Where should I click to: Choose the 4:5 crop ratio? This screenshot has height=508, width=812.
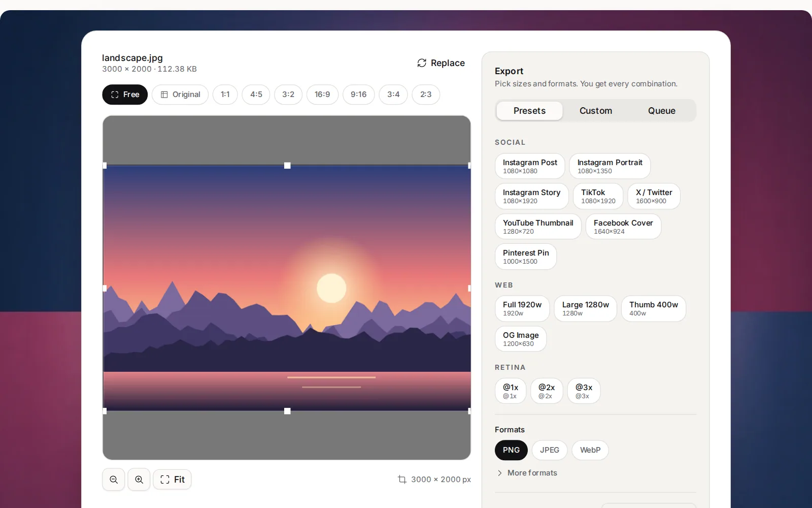(x=256, y=94)
